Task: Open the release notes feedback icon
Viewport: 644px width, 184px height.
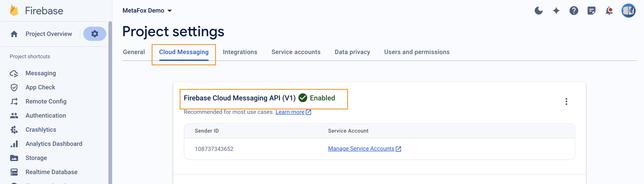Action: tap(591, 11)
